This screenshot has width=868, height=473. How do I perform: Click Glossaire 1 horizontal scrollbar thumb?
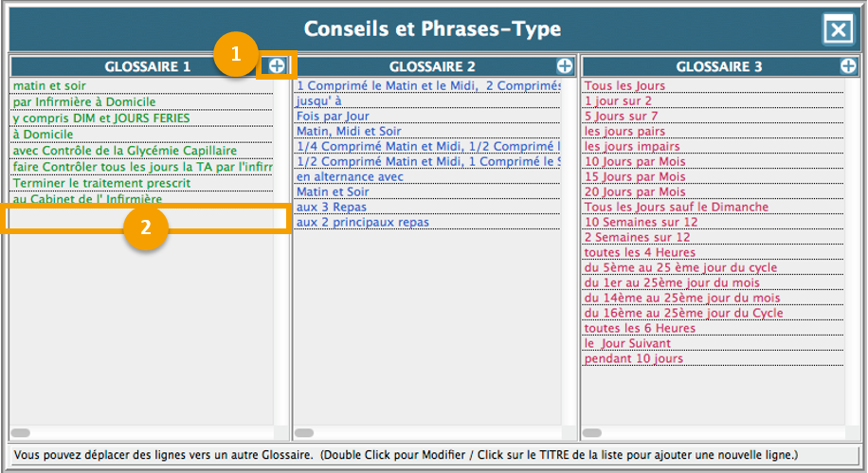21,433
